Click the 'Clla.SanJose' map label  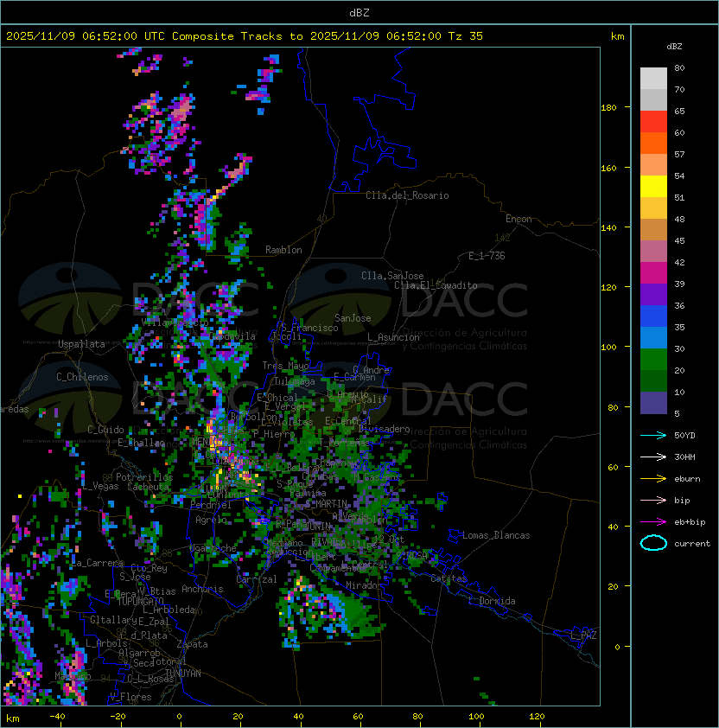click(x=392, y=276)
